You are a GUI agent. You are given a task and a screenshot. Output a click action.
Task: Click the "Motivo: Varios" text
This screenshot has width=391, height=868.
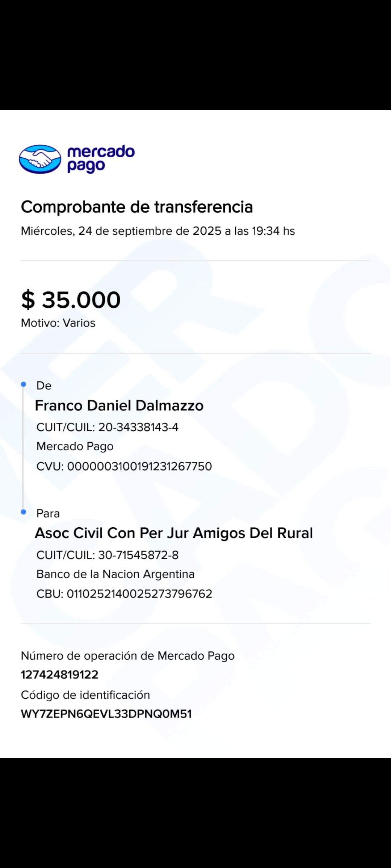point(58,323)
